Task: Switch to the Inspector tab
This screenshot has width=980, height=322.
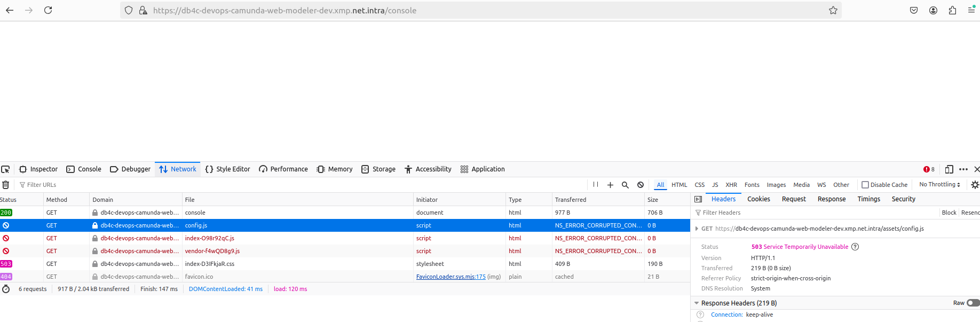Action: (38, 169)
